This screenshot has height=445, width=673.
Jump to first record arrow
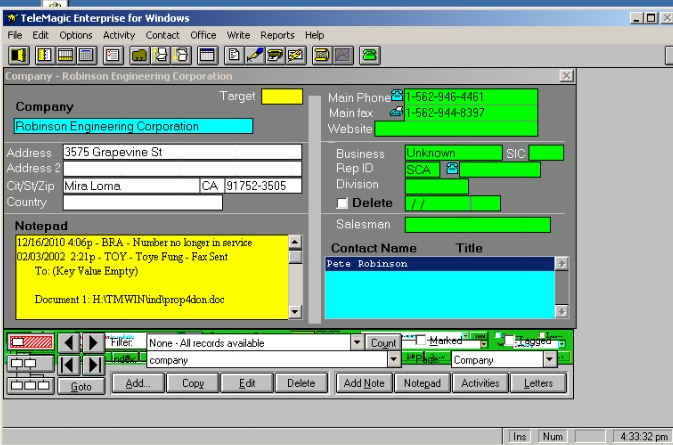coord(69,365)
